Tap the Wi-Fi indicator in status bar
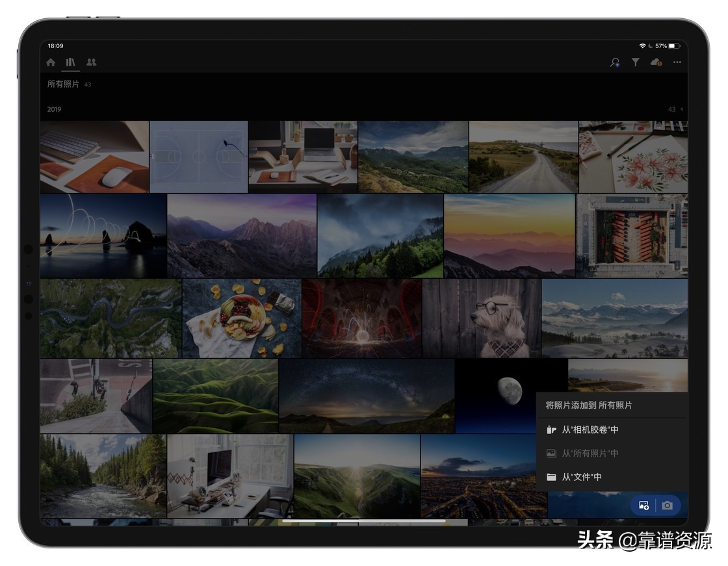 pyautogui.click(x=643, y=46)
